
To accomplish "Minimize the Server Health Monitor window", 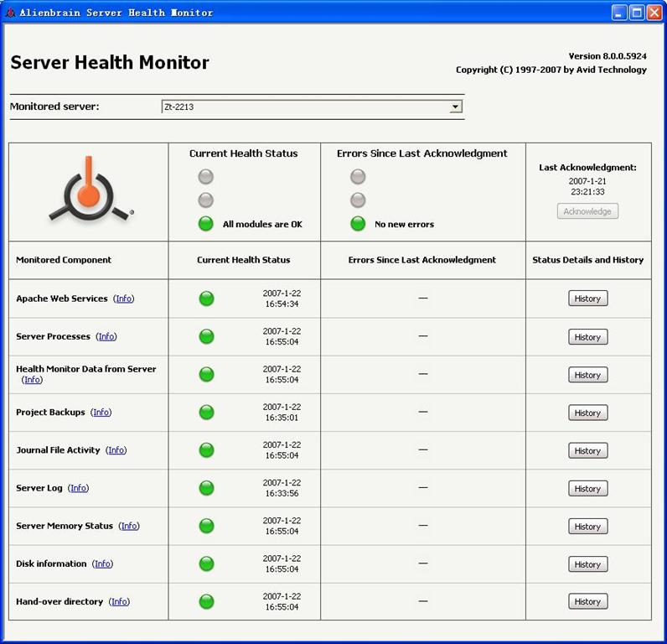I will click(x=619, y=13).
